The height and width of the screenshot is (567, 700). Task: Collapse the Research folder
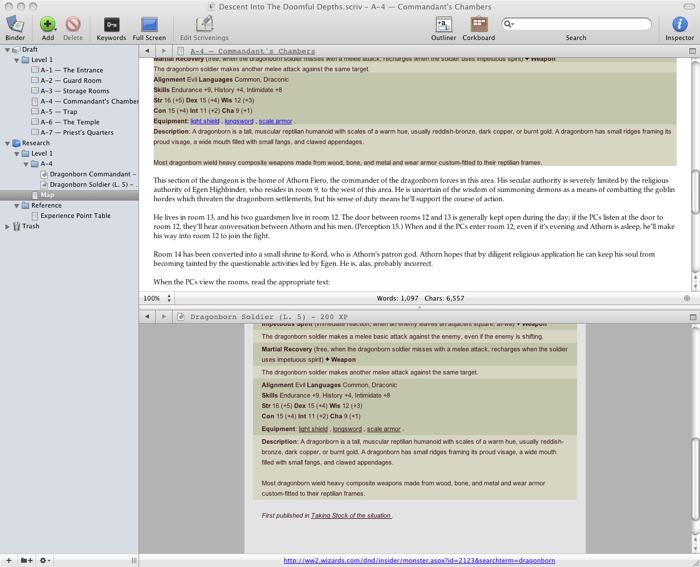click(7, 143)
